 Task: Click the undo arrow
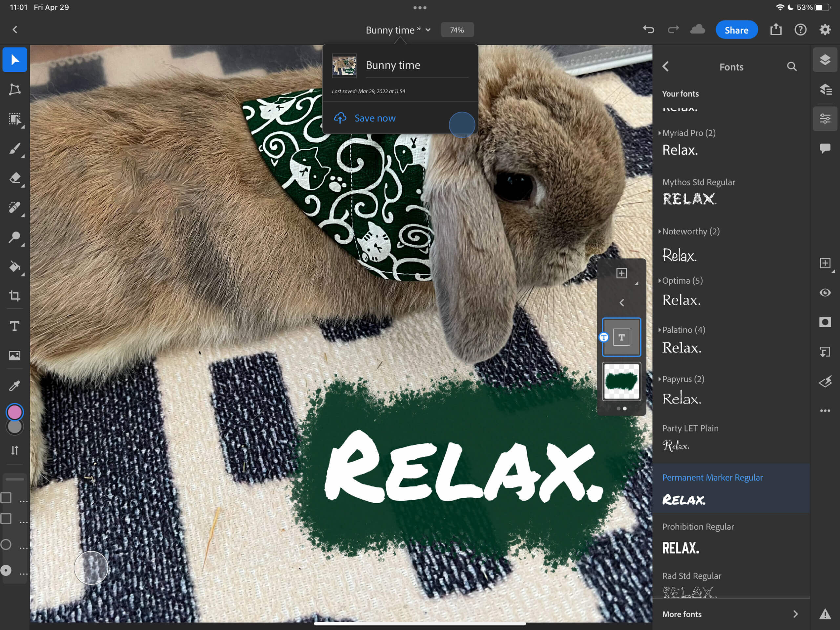tap(648, 30)
